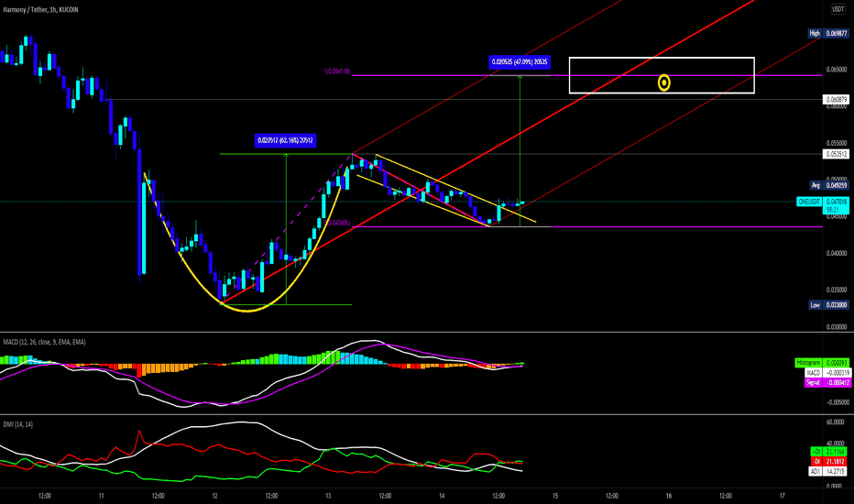Click the cyan ONEUSDT last price label
The width and height of the screenshot is (854, 504).
tap(823, 205)
